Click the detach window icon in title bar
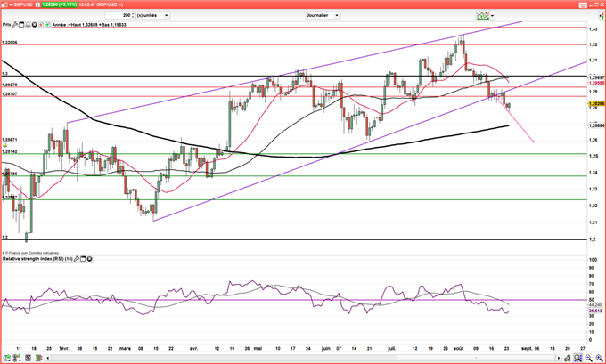 [x=583, y=5]
